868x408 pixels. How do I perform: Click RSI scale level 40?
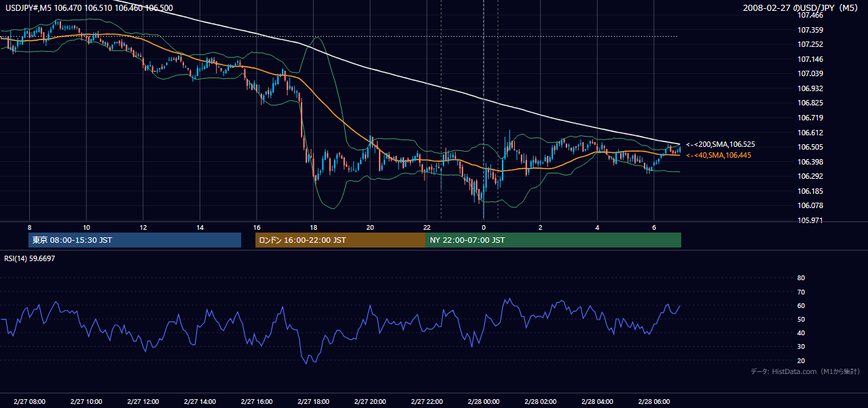tap(801, 333)
